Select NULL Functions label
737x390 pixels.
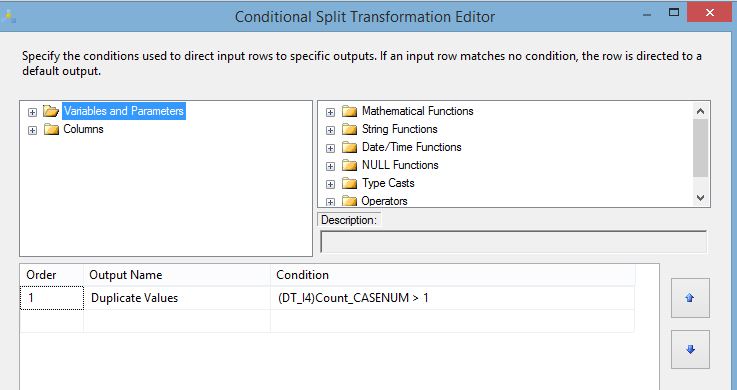click(x=400, y=165)
